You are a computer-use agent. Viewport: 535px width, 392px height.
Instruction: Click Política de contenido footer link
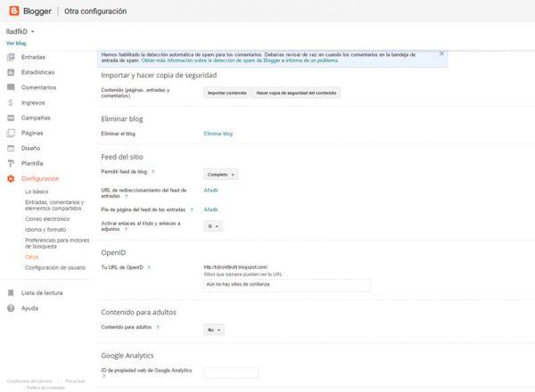[45, 388]
